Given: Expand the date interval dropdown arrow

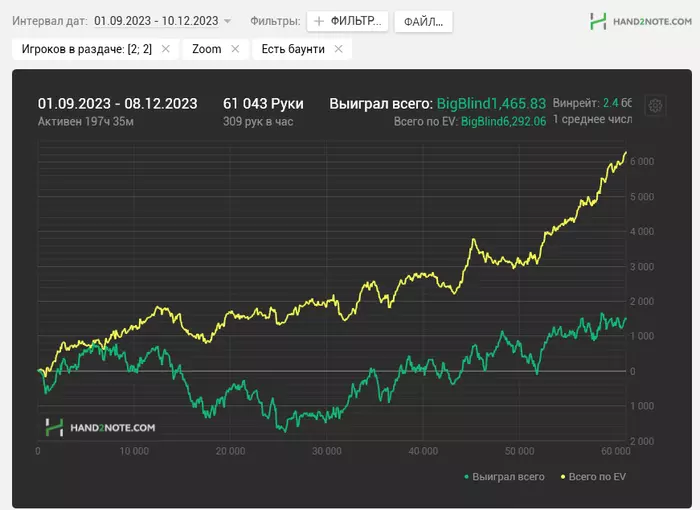Looking at the screenshot, I should 227,21.
